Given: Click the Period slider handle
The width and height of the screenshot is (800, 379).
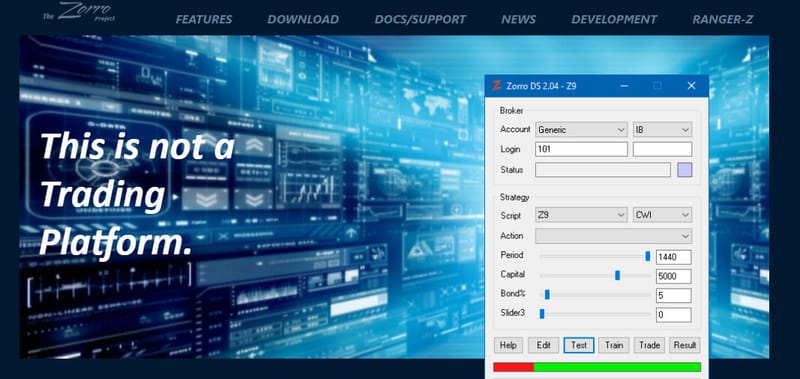Looking at the screenshot, I should pos(647,256).
